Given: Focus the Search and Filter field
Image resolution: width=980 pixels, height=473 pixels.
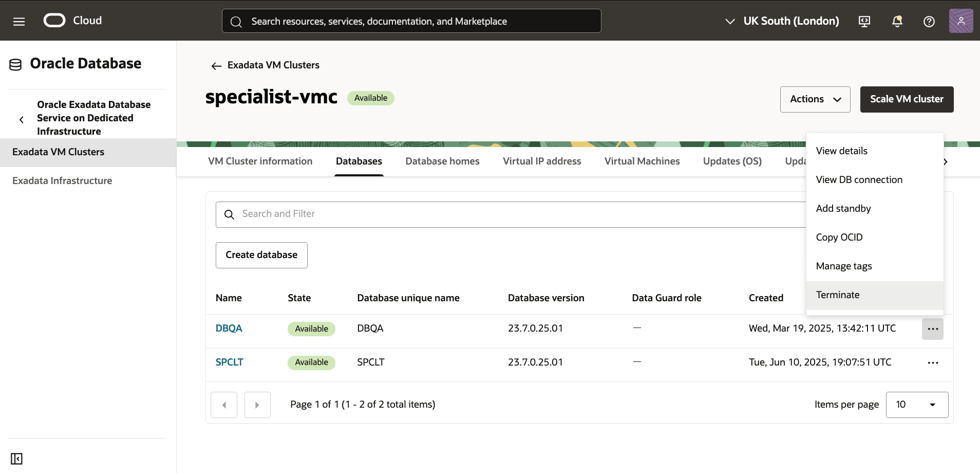Looking at the screenshot, I should pyautogui.click(x=511, y=214).
